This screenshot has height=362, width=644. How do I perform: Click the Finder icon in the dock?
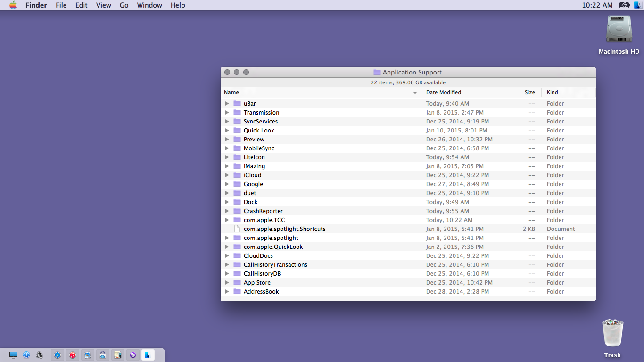coord(148,355)
